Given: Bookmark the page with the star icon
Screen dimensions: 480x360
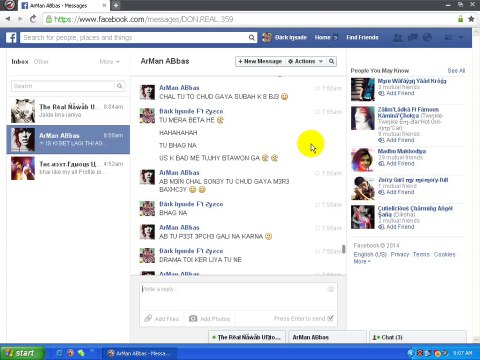Looking at the screenshot, I should click(x=471, y=19).
